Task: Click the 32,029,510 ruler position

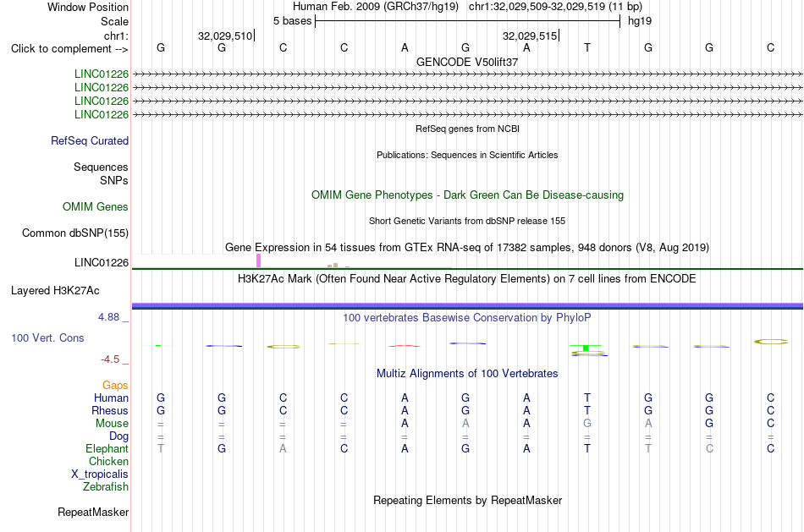Action: pyautogui.click(x=225, y=36)
